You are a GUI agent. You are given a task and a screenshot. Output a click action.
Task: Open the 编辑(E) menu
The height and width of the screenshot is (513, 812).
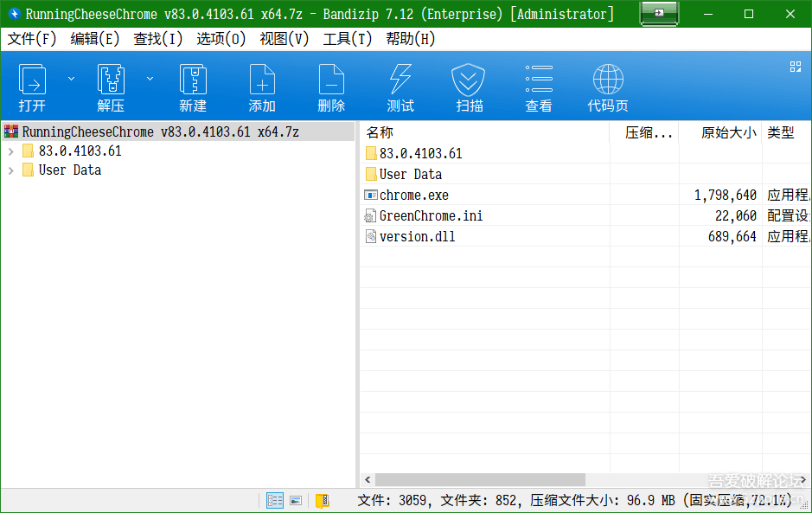tap(95, 39)
